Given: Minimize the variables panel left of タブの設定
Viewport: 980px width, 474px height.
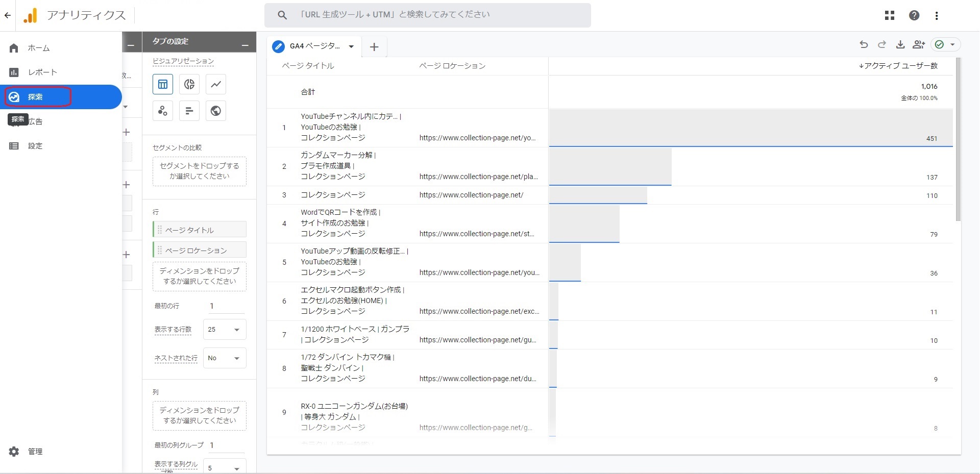Looking at the screenshot, I should (x=131, y=45).
